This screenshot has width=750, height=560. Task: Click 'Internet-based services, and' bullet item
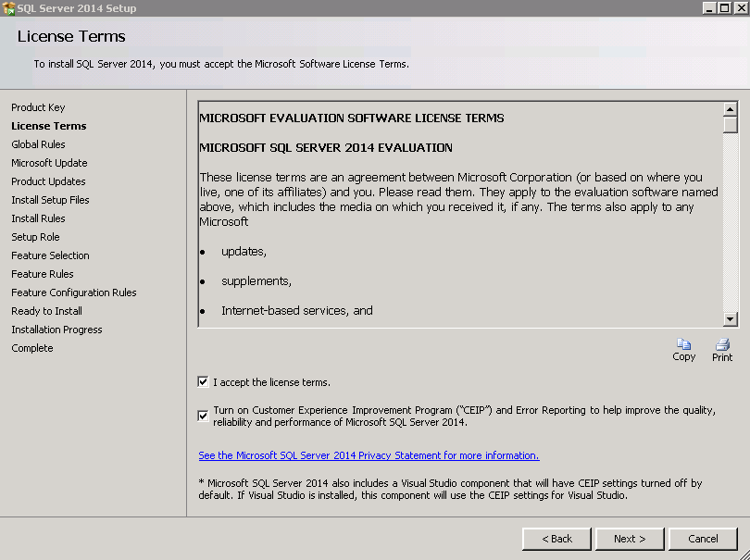297,311
